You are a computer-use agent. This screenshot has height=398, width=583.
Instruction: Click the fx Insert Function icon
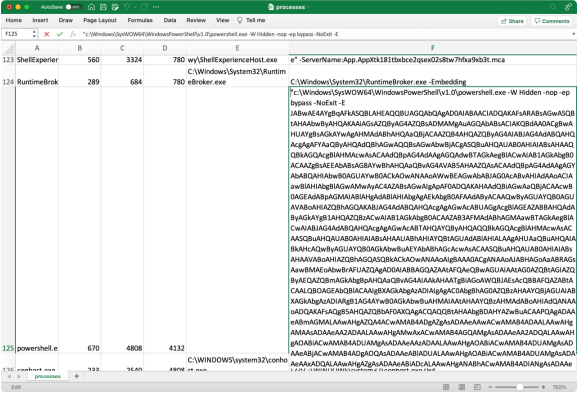[x=73, y=34]
